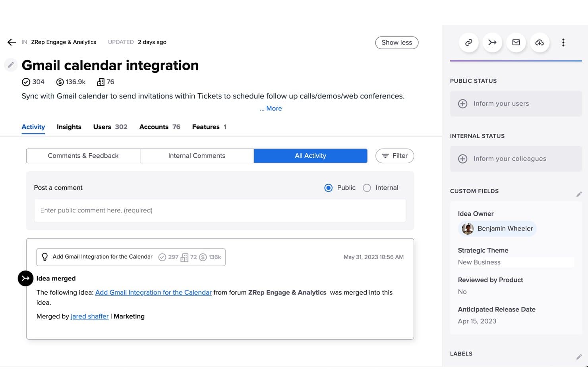Click the plus icon beside Inform your users

(x=462, y=104)
